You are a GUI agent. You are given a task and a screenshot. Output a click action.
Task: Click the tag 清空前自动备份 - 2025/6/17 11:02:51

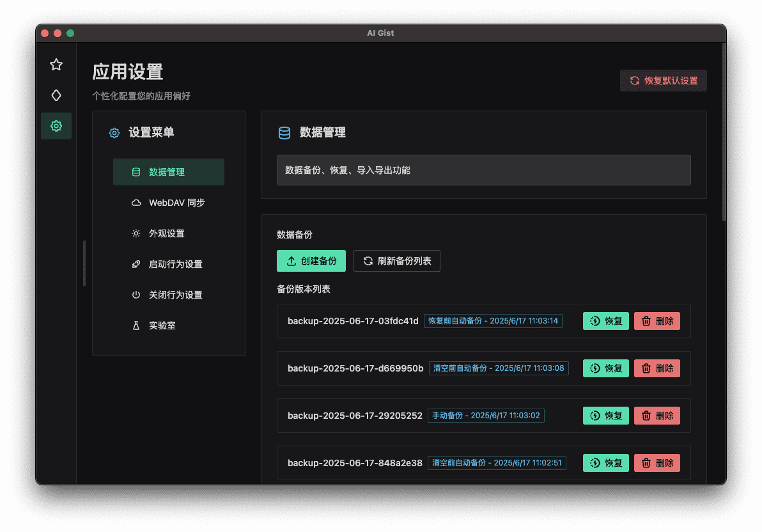point(497,463)
